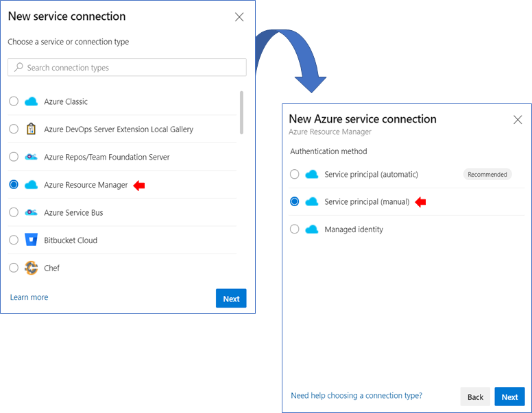The width and height of the screenshot is (532, 413).
Task: Select Service principal (automatic) radio button
Action: 295,174
